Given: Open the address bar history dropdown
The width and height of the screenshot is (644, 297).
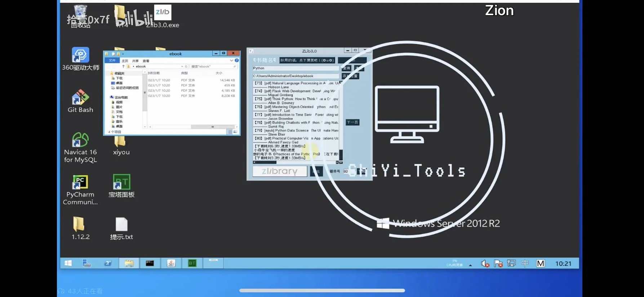Looking at the screenshot, I should coord(182,66).
